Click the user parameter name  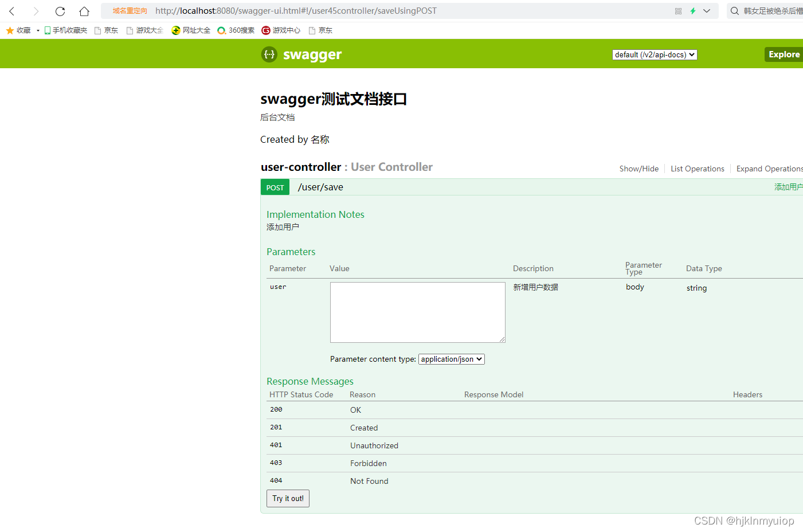coord(278,287)
